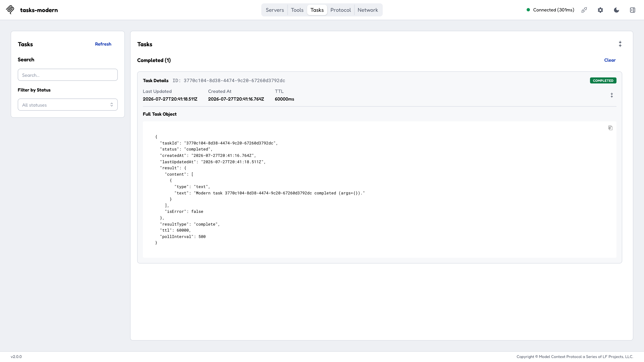Viewport: 644px width, 362px height.
Task: Click the "taskId" line in the JSON
Action: pos(219,143)
